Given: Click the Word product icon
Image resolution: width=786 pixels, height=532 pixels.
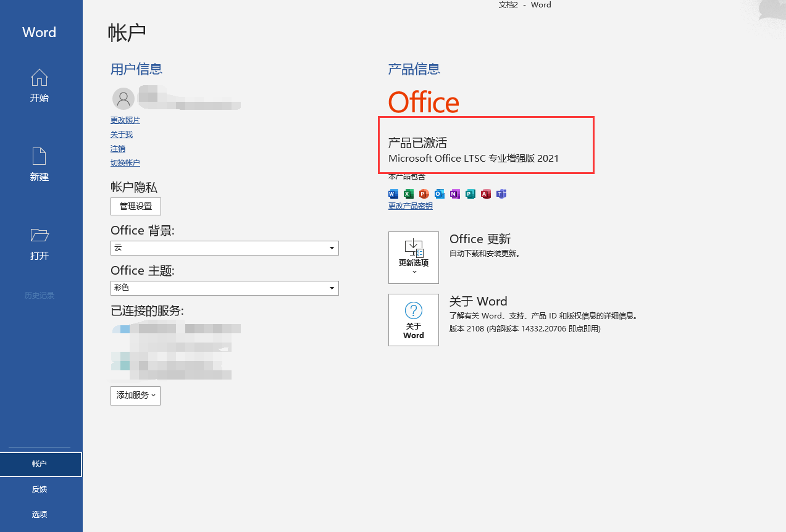Looking at the screenshot, I should (393, 194).
